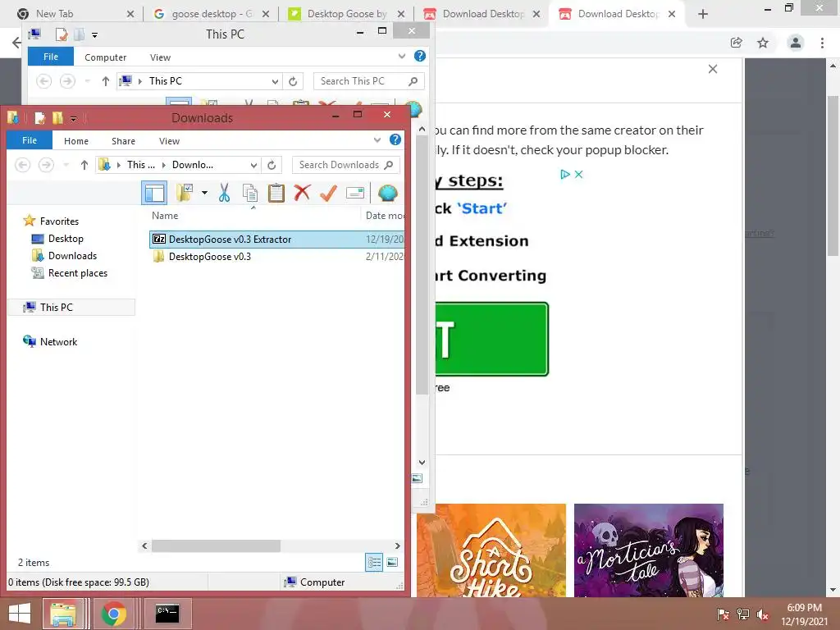The image size is (840, 630).
Task: Open Recent places in navigation pane
Action: coord(70,272)
